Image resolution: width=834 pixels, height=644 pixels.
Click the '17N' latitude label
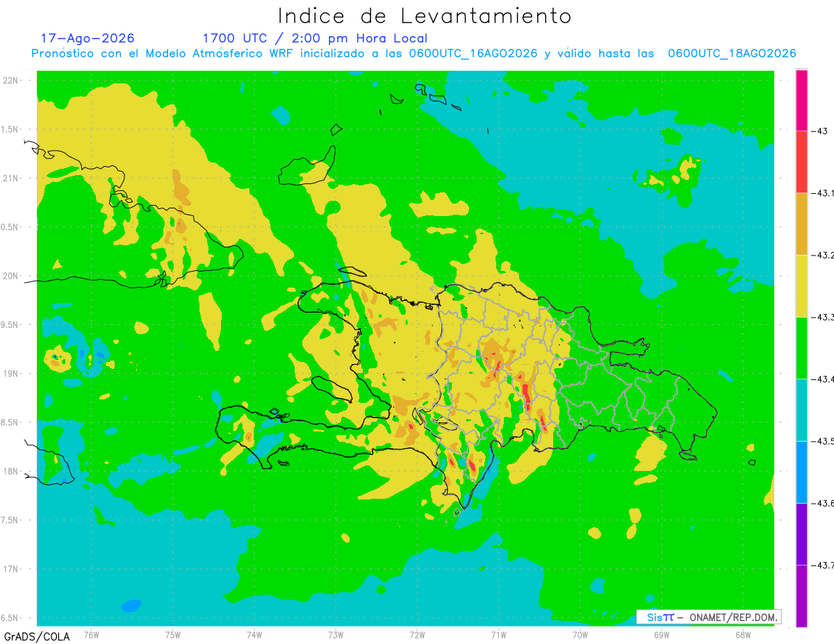(11, 569)
